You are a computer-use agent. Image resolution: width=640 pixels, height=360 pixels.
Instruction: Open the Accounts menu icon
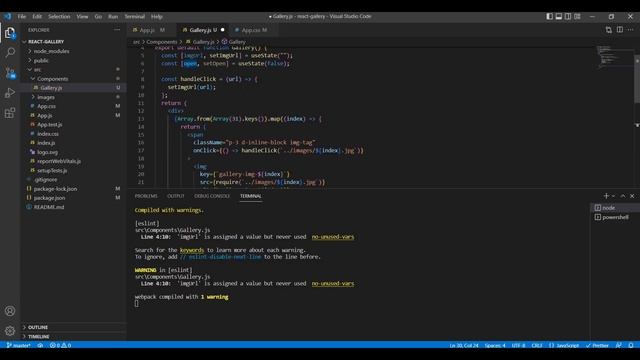(10, 311)
